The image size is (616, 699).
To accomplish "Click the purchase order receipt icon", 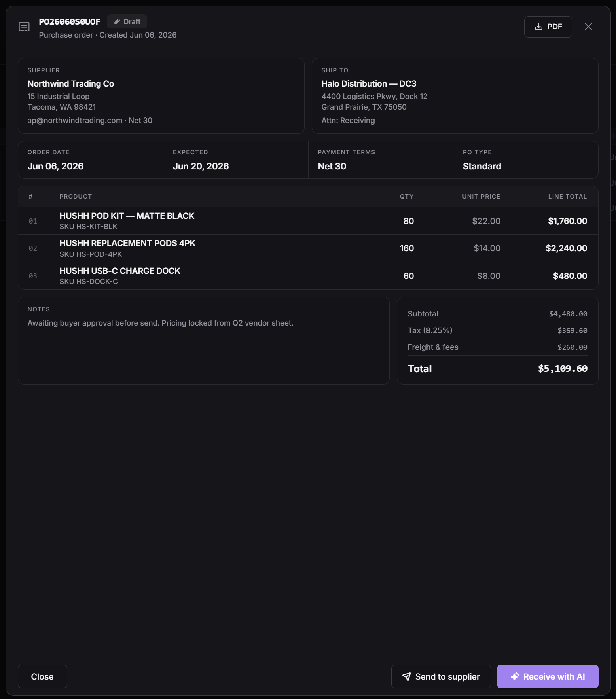I will (24, 27).
